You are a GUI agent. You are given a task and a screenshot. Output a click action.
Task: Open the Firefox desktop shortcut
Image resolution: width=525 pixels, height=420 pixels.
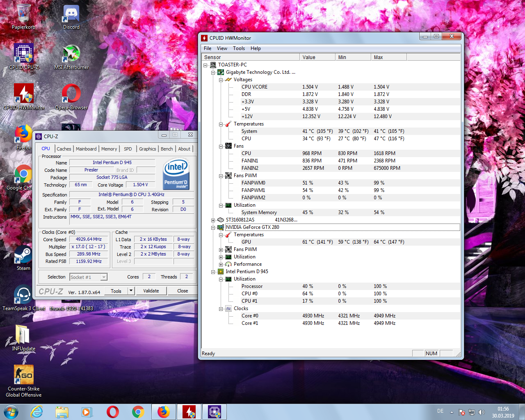coord(23,137)
